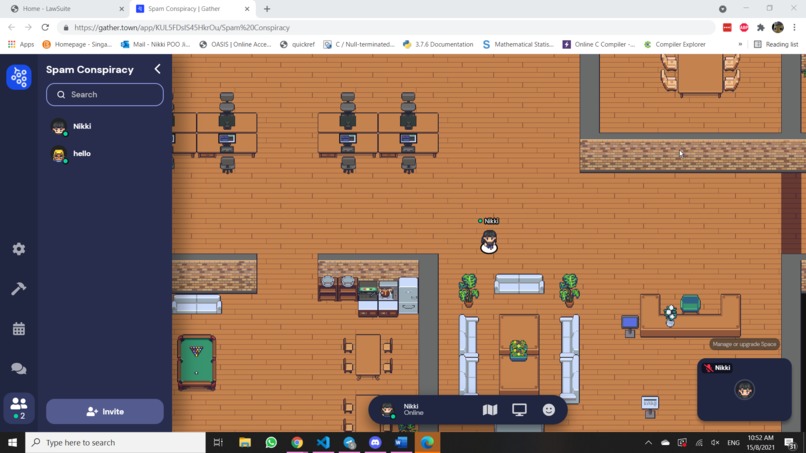Click the Nikki character on the map
The width and height of the screenshot is (806, 453).
point(489,242)
